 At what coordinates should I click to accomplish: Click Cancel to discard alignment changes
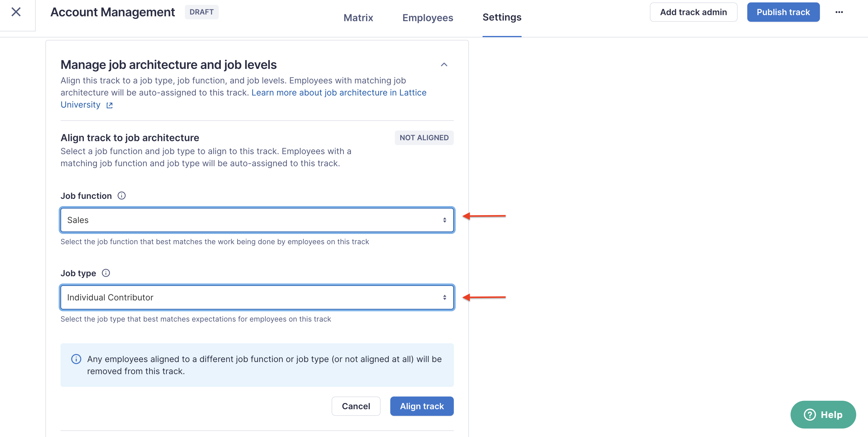(356, 406)
